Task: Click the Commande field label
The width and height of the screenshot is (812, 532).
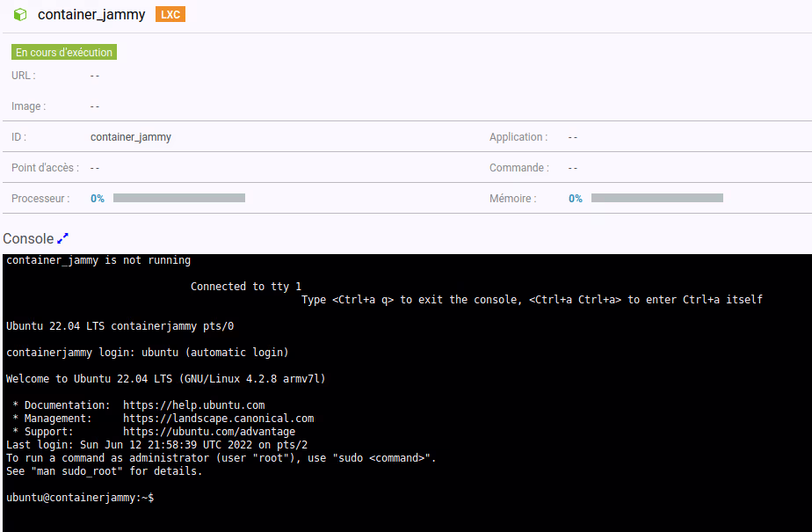Action: pyautogui.click(x=518, y=168)
